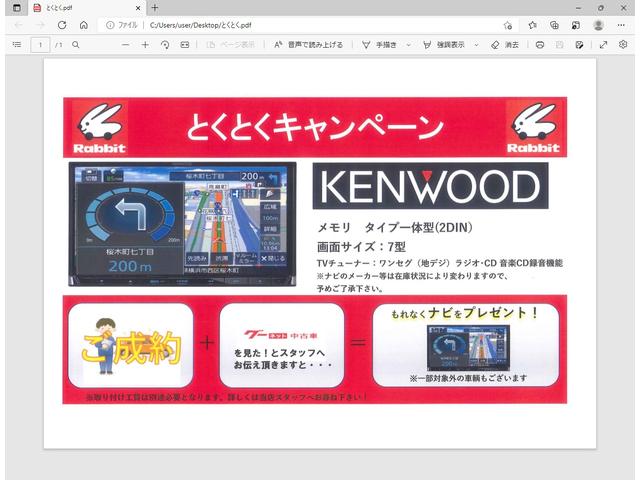This screenshot has height=480, width=640.
Task: Save the PDF document
Action: pyautogui.click(x=560, y=44)
